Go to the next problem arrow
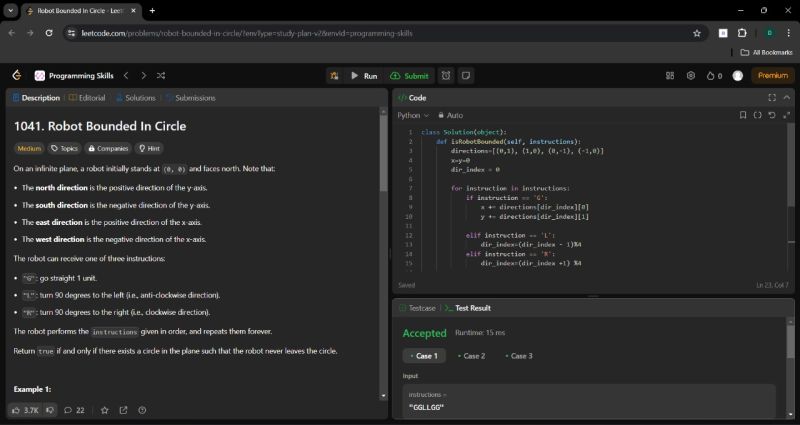 [143, 76]
